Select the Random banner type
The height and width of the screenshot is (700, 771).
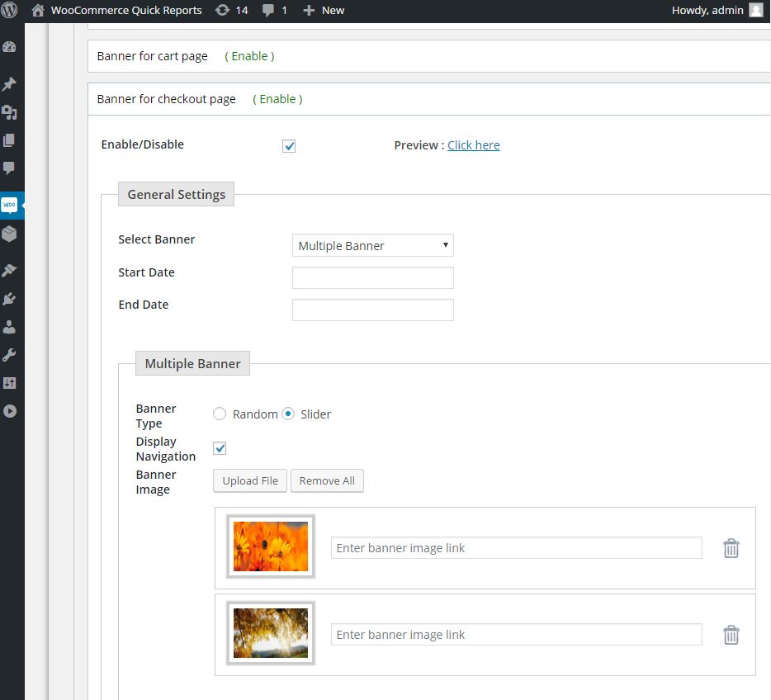pyautogui.click(x=220, y=414)
